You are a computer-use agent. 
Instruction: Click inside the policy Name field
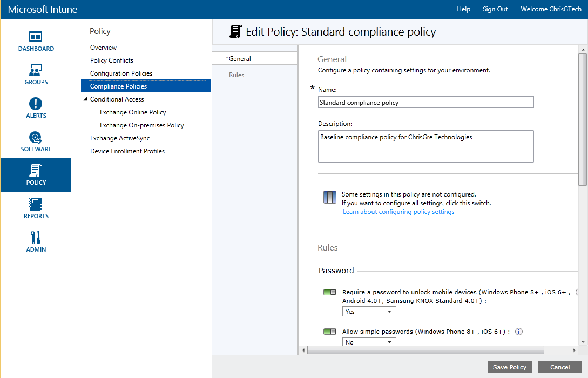coord(425,102)
